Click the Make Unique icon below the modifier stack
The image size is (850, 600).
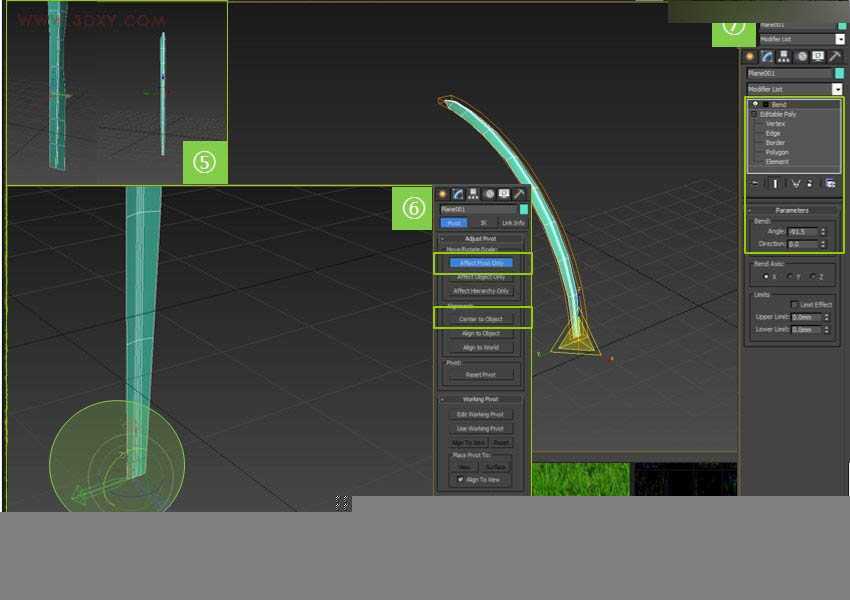click(x=795, y=184)
